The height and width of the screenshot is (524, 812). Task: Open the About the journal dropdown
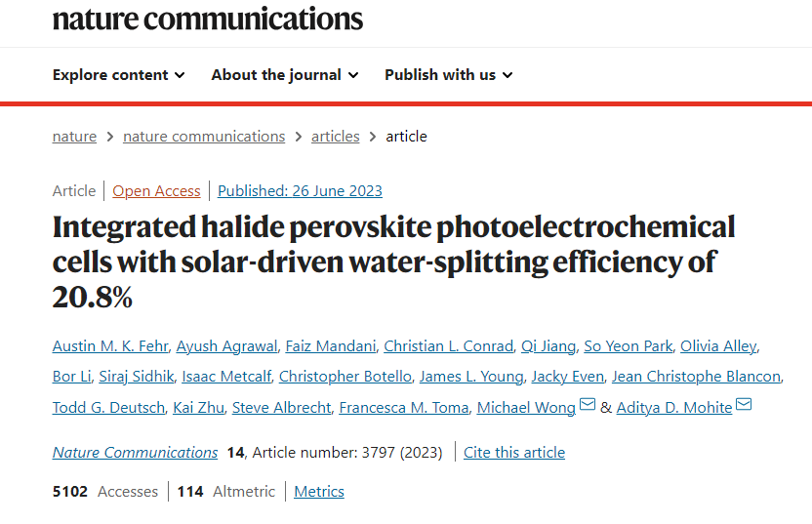[284, 75]
